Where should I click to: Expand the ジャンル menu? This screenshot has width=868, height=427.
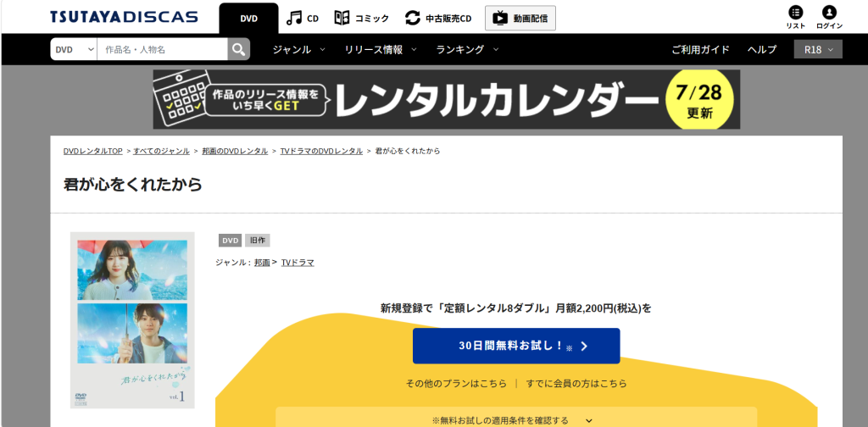pyautogui.click(x=299, y=49)
